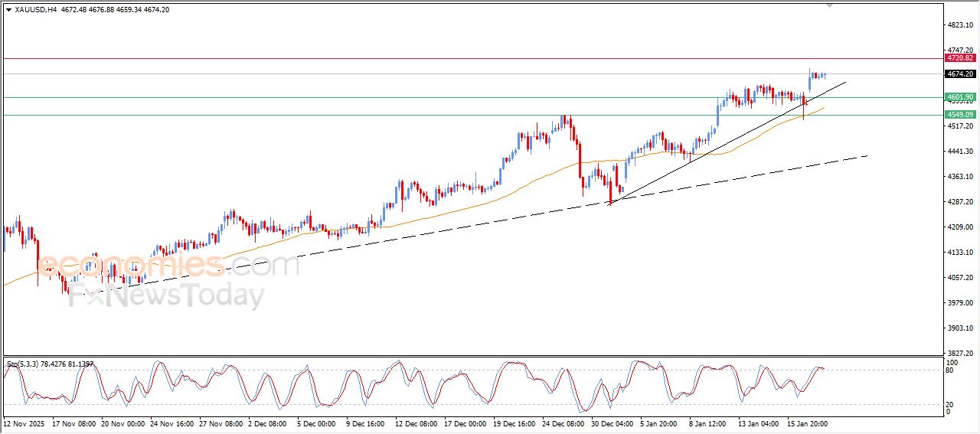Click the 4133.10 price axis value
Screen dimensions: 980x434
click(959, 253)
